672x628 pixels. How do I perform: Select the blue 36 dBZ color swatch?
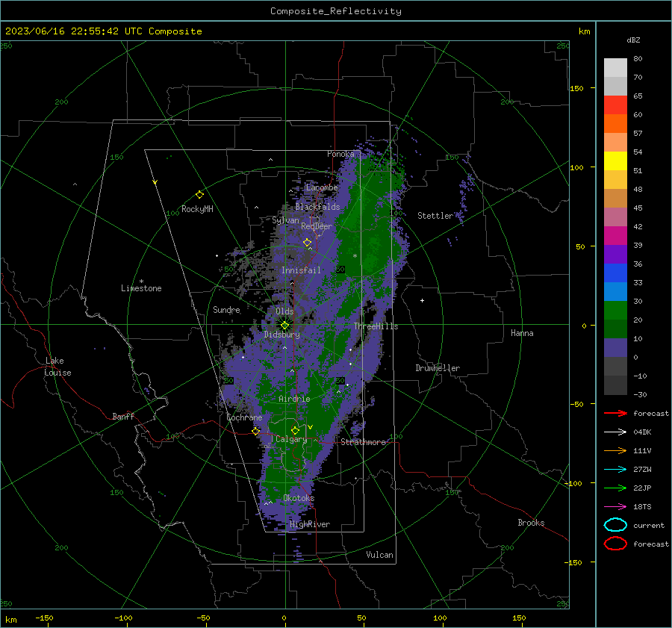pos(615,273)
